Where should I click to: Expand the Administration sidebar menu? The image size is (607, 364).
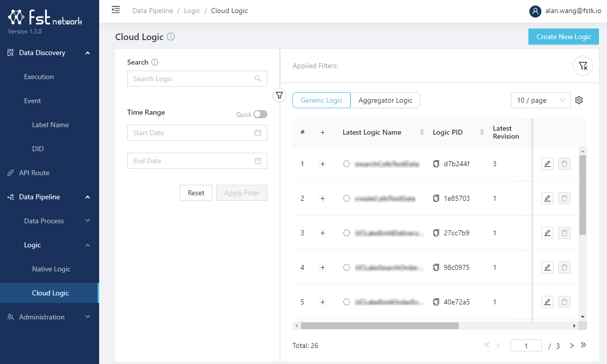(x=50, y=317)
